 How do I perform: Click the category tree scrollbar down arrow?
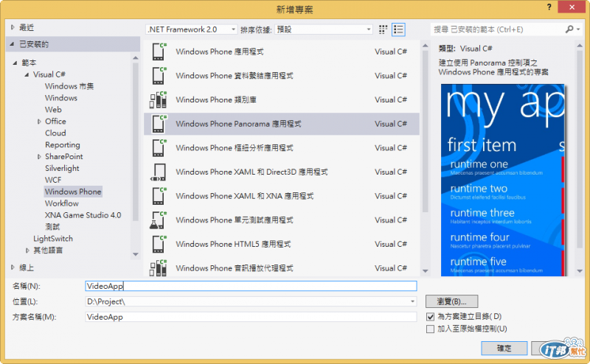point(136,254)
